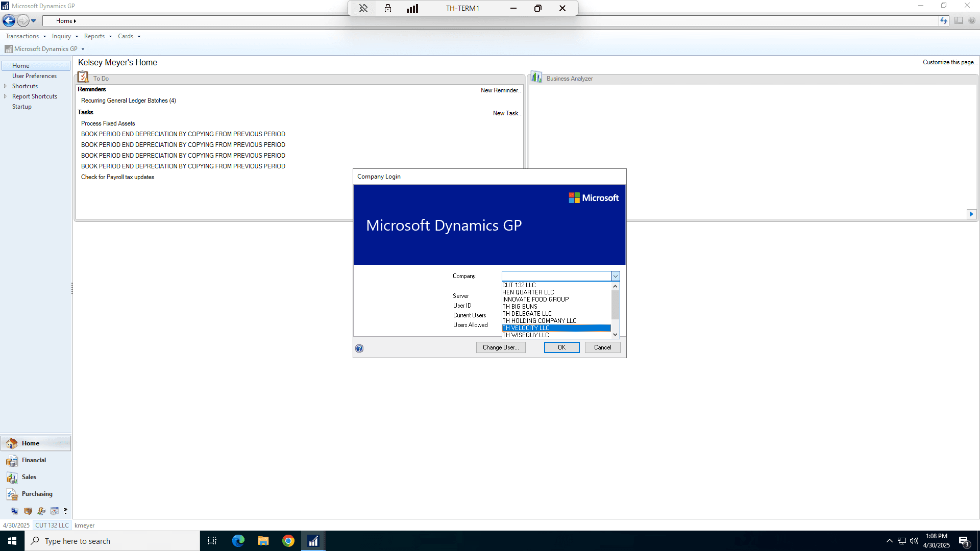Image resolution: width=980 pixels, height=551 pixels.
Task: Open Google Chrome from the taskbar
Action: coord(288,541)
